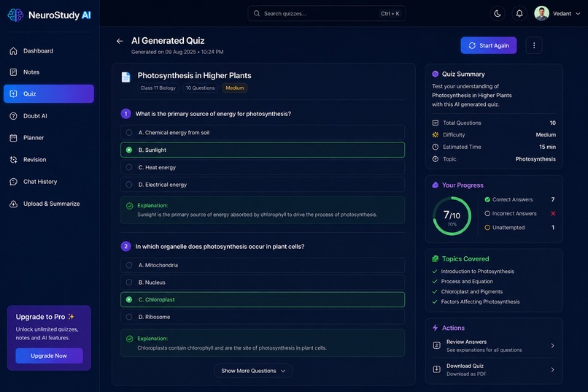The image size is (588, 392).
Task: Click Chloroplast and Pigments topic
Action: tap(472, 291)
